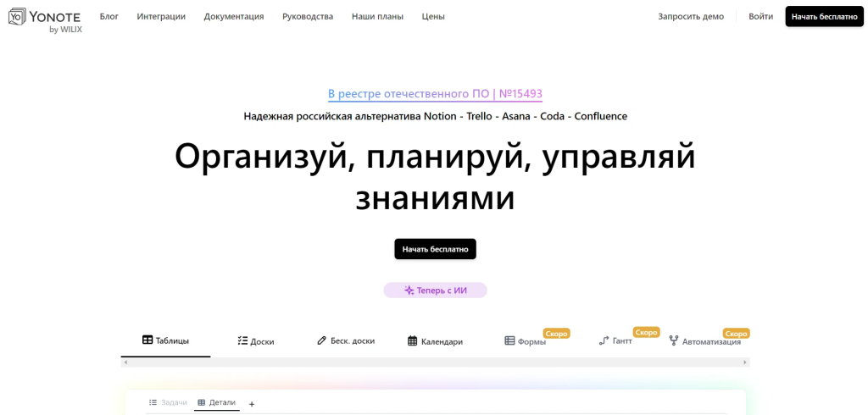Click the Доски checklist icon
Screen dimensions: 868x415
click(x=242, y=340)
